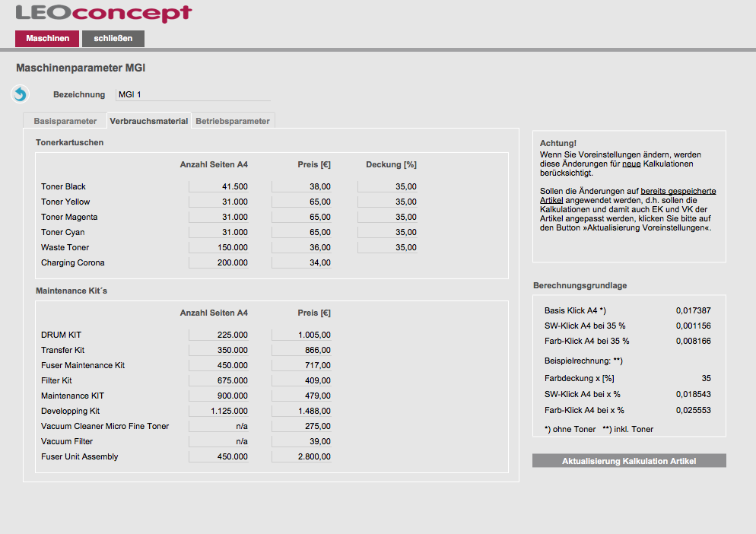Edit Fuser Unit Assembly page count
Screen dimensions: 756x534
pyautogui.click(x=218, y=456)
